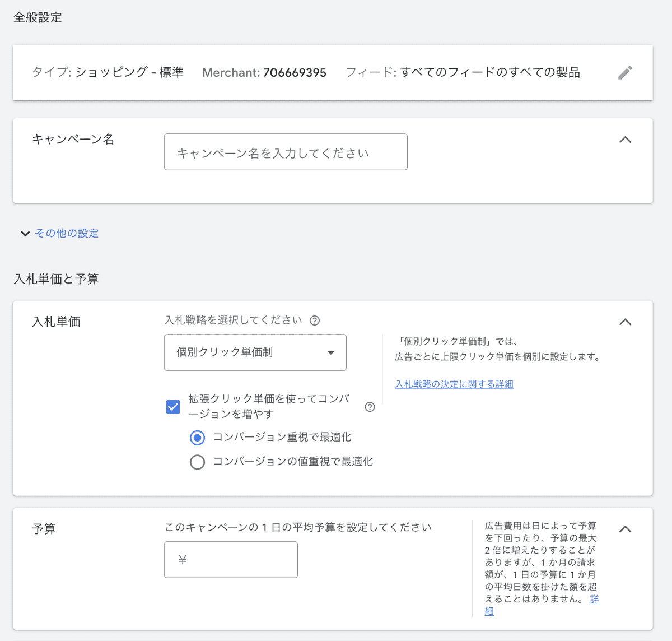672x641 pixels.
Task: Open the 個別クリック単価制 bidding strategy dropdown
Action: click(255, 352)
